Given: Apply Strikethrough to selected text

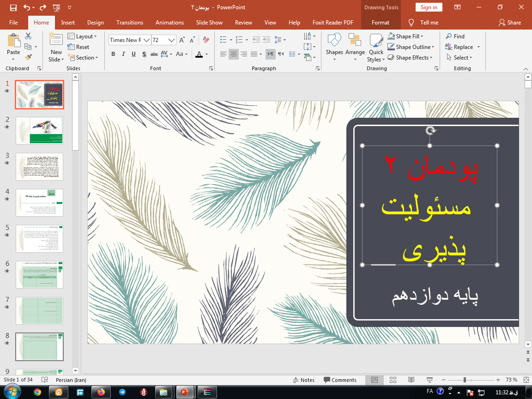Looking at the screenshot, I should pyautogui.click(x=154, y=54).
